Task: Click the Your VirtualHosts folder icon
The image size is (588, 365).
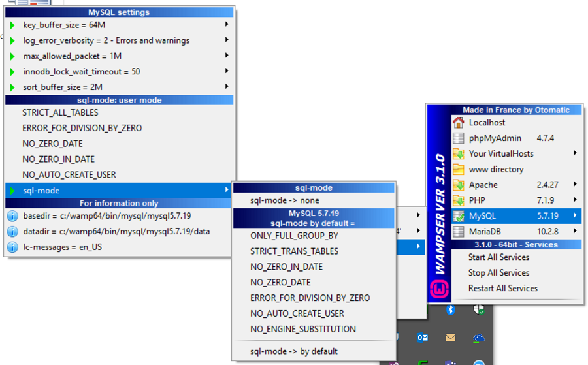Action: point(458,153)
